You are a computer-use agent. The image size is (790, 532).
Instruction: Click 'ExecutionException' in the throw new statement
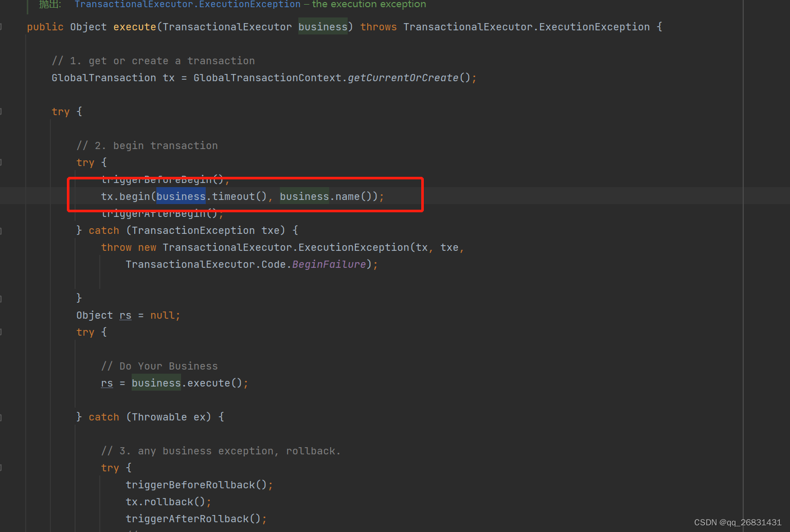(x=354, y=247)
